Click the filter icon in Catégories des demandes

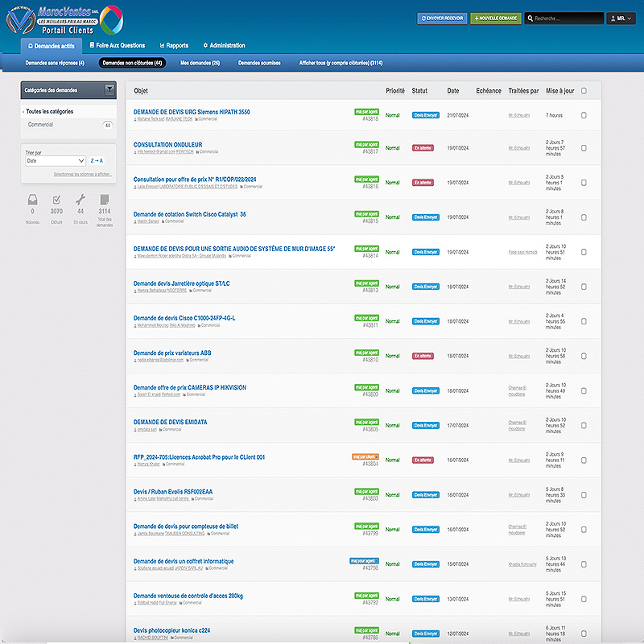pos(109,90)
